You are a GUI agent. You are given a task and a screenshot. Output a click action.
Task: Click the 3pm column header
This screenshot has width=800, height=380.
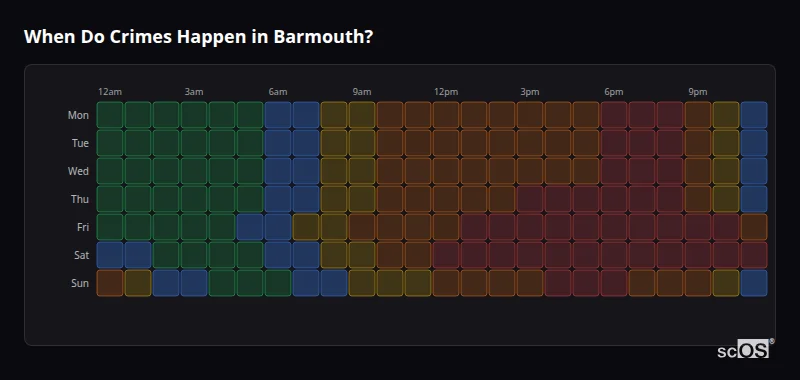click(x=530, y=92)
